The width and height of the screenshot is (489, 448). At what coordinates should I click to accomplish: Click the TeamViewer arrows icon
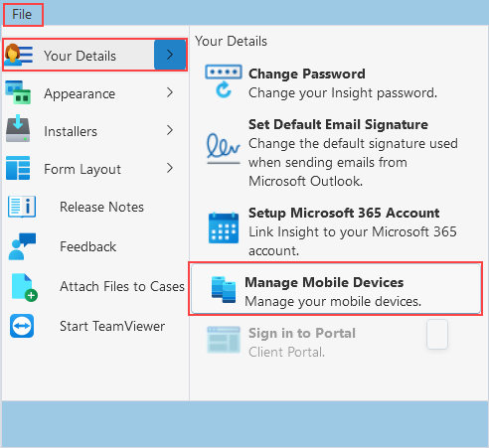(x=22, y=326)
